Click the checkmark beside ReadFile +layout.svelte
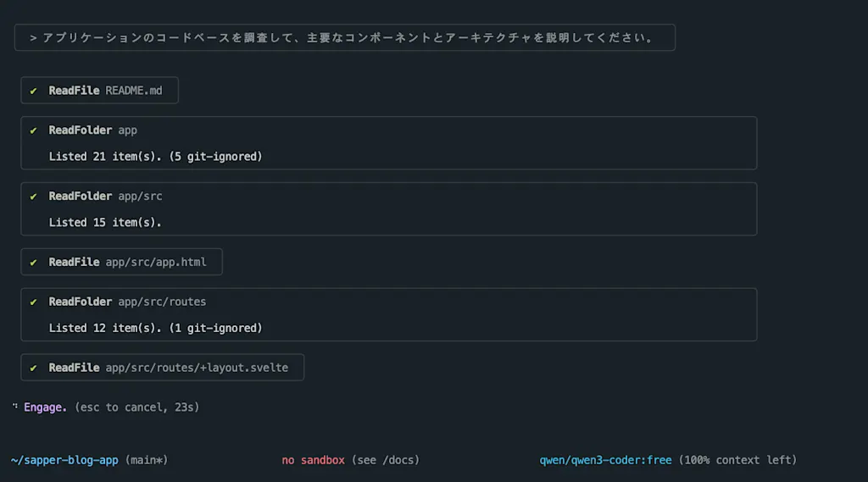The width and height of the screenshot is (868, 482). click(34, 368)
